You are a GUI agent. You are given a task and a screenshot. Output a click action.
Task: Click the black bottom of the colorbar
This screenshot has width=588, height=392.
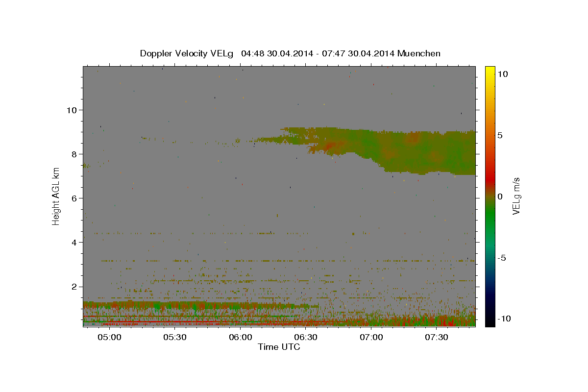pos(490,321)
